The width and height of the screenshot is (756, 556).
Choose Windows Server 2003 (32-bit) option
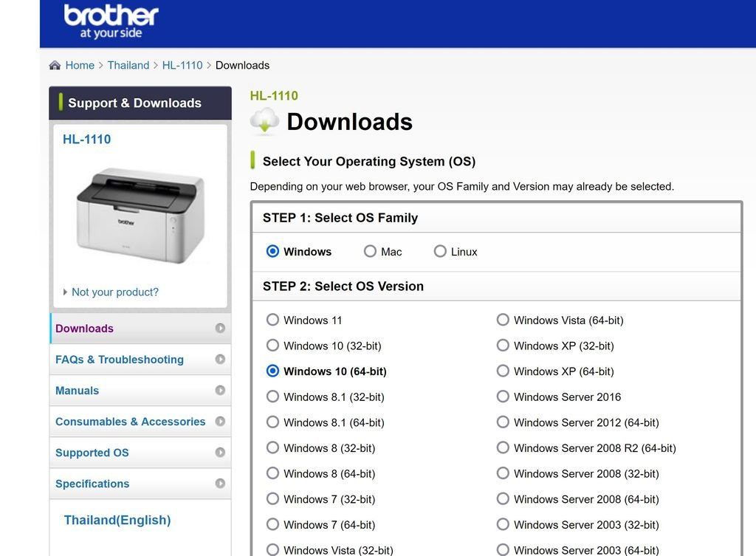pyautogui.click(x=503, y=524)
